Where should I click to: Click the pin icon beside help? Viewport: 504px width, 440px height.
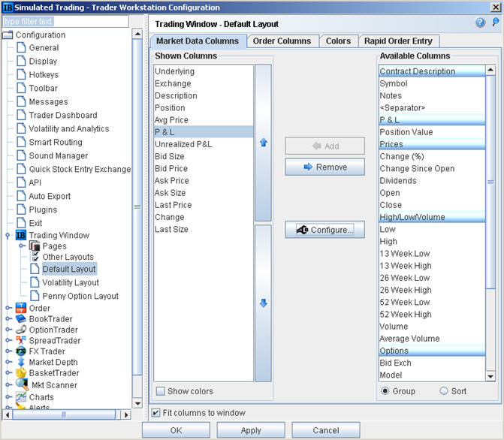(x=496, y=23)
